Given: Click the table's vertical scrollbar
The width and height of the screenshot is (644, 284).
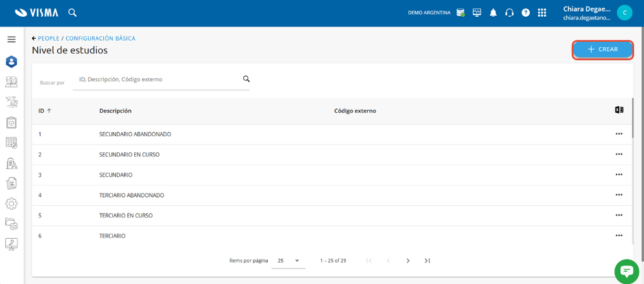Looking at the screenshot, I should click(632, 117).
